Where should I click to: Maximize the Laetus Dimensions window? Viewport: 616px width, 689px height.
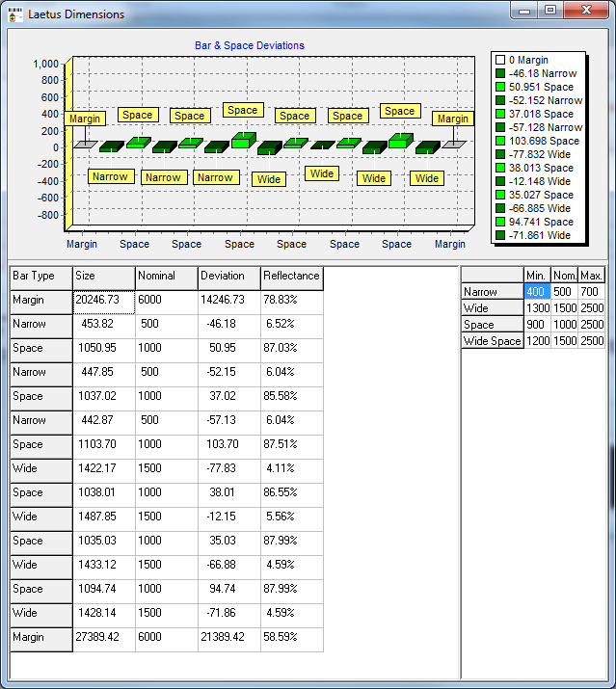pos(550,11)
